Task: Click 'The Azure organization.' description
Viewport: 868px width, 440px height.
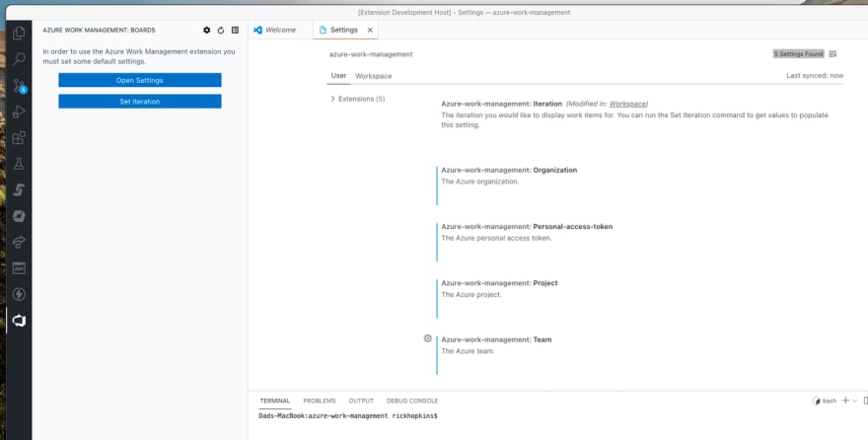Action: [480, 182]
